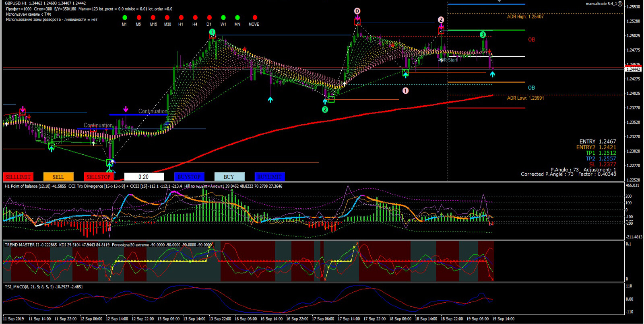
Task: Click the Corrected P.Angle : 73 text
Action: click(547, 174)
